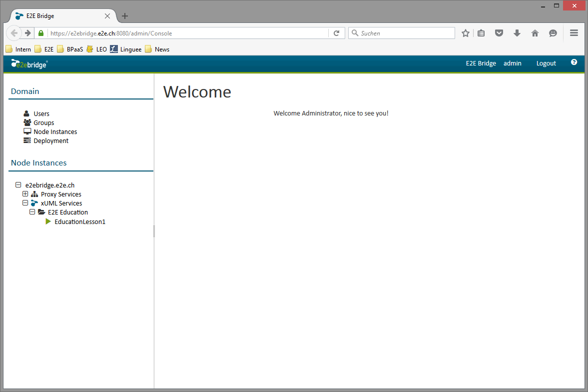This screenshot has width=588, height=392.
Task: Click the Logout link
Action: pos(546,63)
